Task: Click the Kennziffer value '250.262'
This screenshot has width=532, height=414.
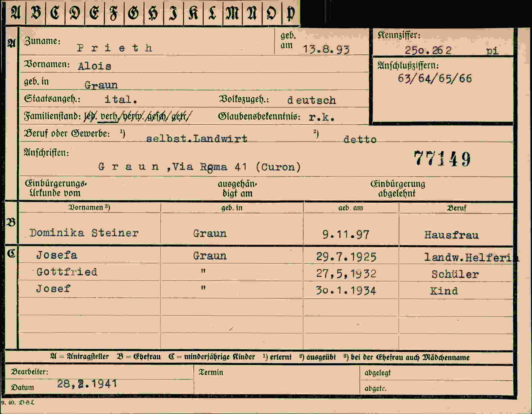Action: pyautogui.click(x=428, y=50)
